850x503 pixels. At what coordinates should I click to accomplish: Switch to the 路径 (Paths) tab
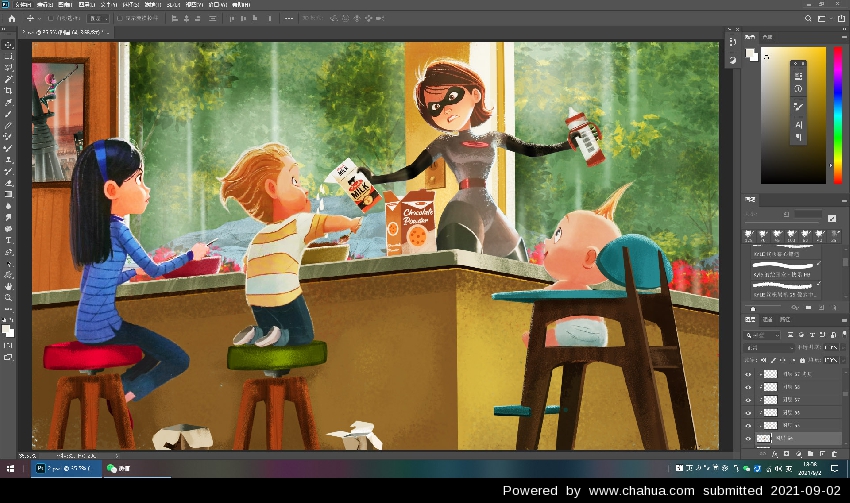point(785,320)
